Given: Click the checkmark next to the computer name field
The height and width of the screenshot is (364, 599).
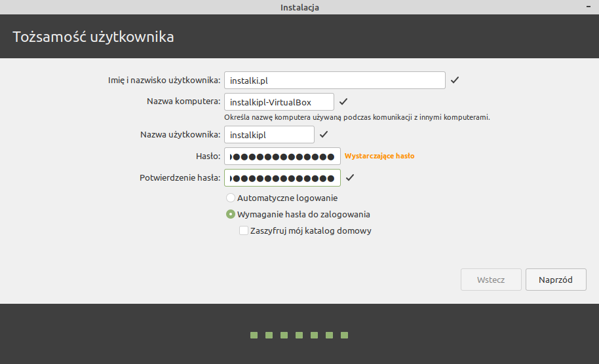Looking at the screenshot, I should coord(343,101).
